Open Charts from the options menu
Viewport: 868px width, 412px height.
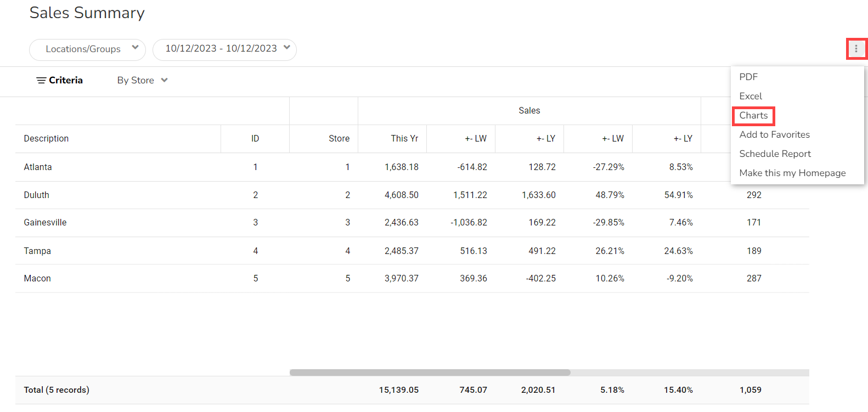click(x=753, y=116)
